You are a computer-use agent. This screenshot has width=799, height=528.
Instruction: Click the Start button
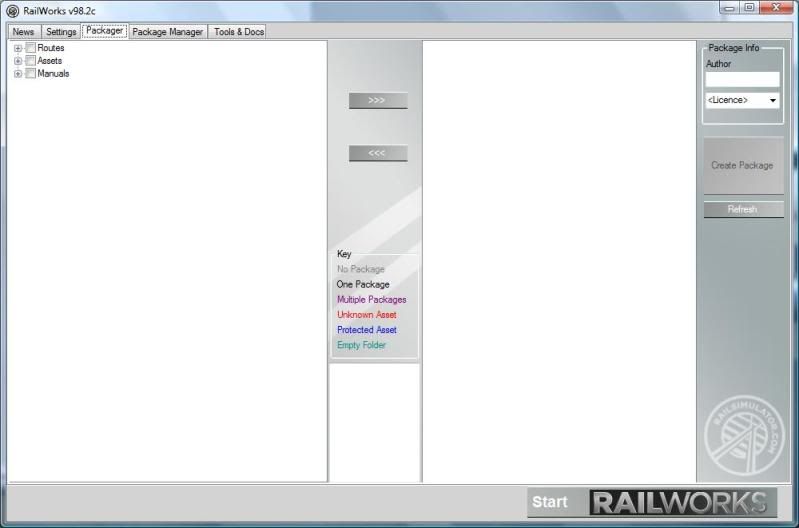(x=550, y=502)
